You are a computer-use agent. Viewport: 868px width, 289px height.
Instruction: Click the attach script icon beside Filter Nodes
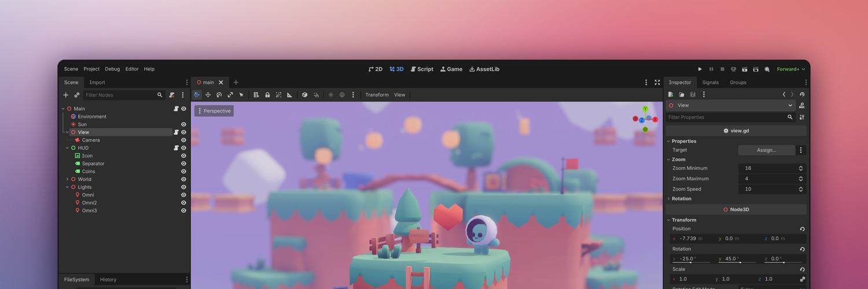point(172,95)
